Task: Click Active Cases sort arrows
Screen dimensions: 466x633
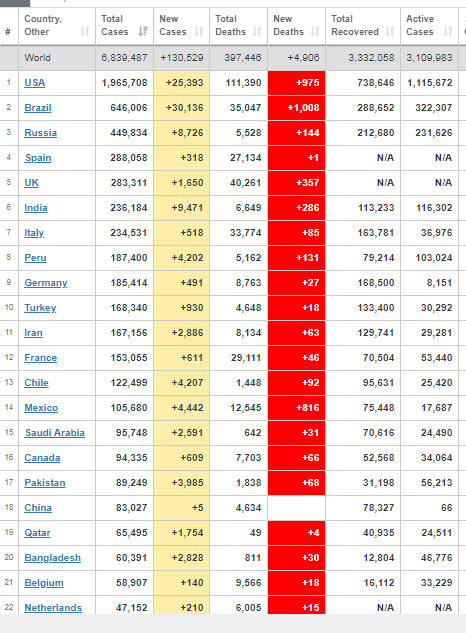Action: 447,31
